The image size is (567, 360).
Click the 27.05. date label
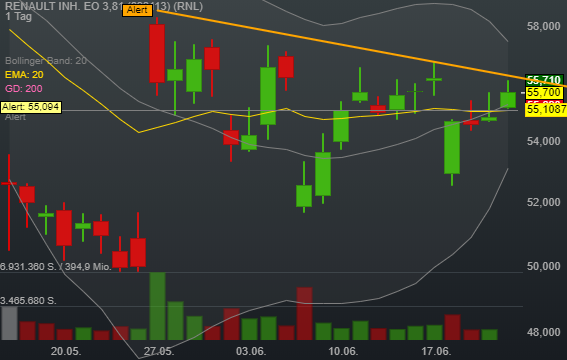pos(159,351)
